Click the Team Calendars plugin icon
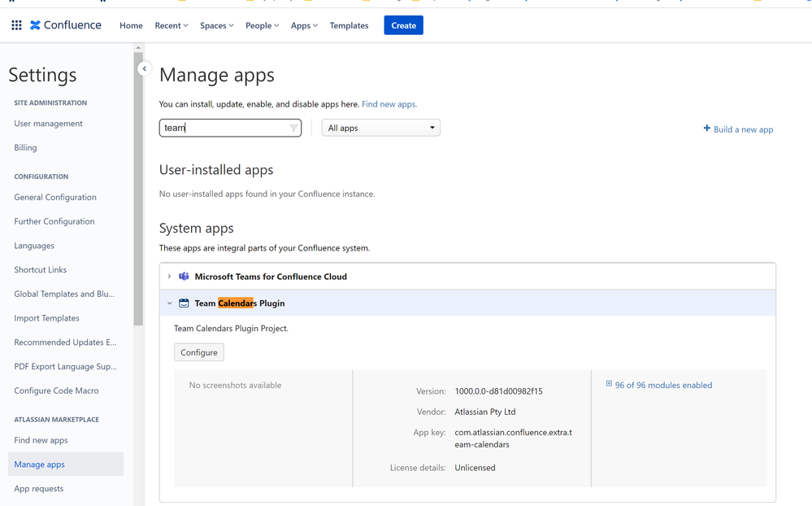 pyautogui.click(x=184, y=303)
